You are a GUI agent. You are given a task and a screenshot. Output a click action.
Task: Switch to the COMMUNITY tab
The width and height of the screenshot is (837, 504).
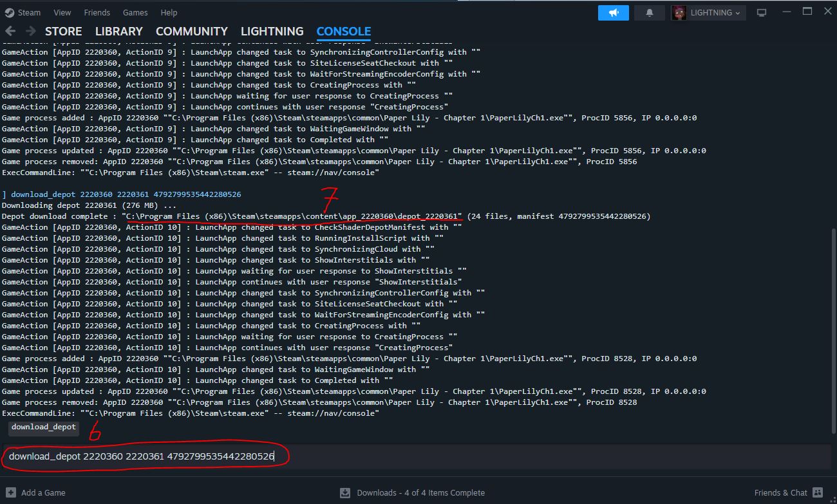click(191, 31)
